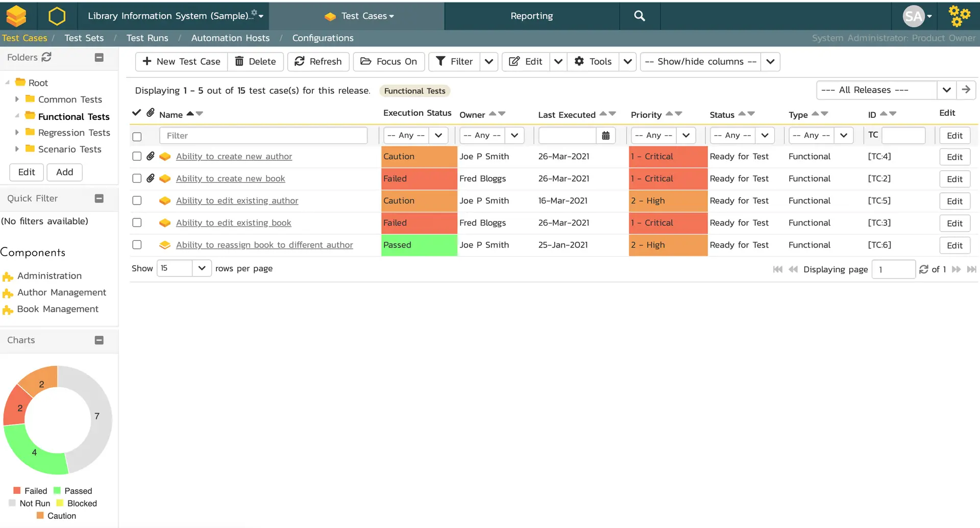Collapse the Charts panel
Viewport: 980px width, 528px height.
tap(99, 340)
